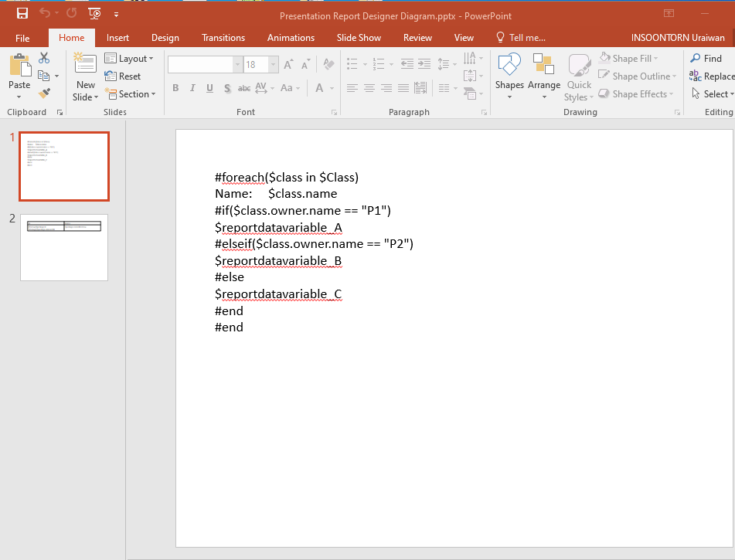Select the Format Painter brush
The height and width of the screenshot is (560, 735).
[44, 93]
